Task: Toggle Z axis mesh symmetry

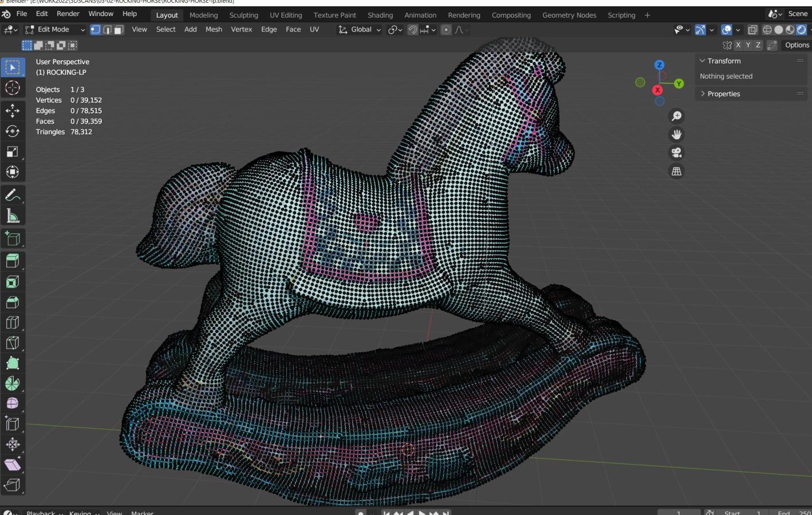Action: tap(758, 45)
